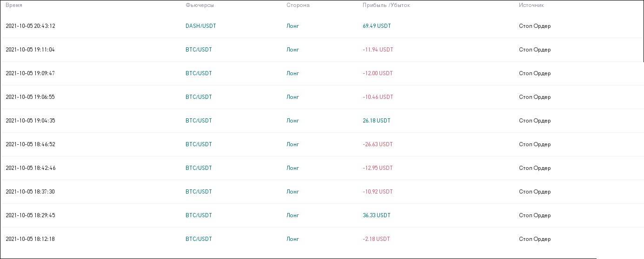Screen dimensions: 644x259
Task: Select the -26.63 USDT loss value
Action: pyautogui.click(x=378, y=144)
